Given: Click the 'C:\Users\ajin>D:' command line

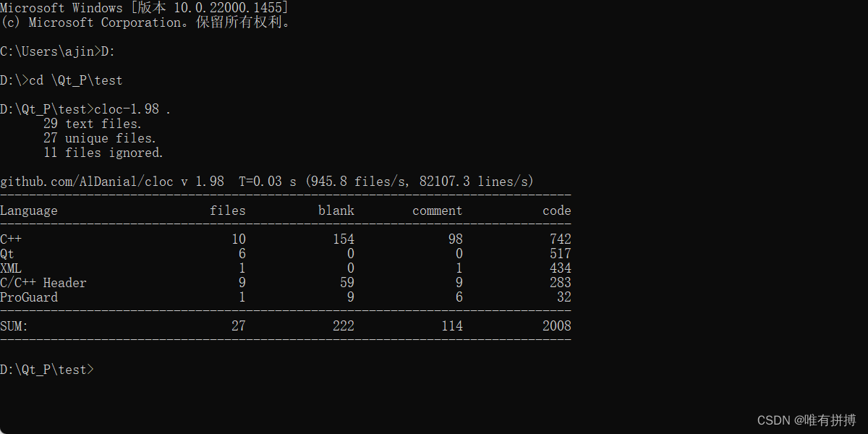Looking at the screenshot, I should click(58, 51).
